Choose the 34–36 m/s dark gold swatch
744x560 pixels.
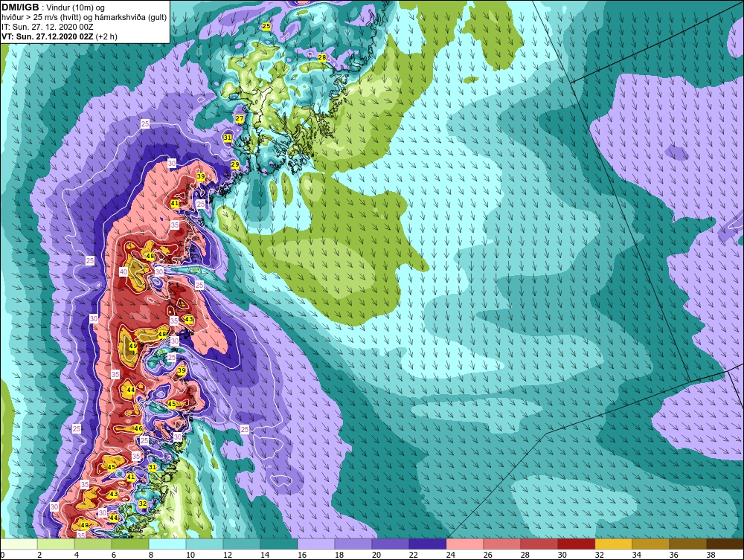click(650, 544)
